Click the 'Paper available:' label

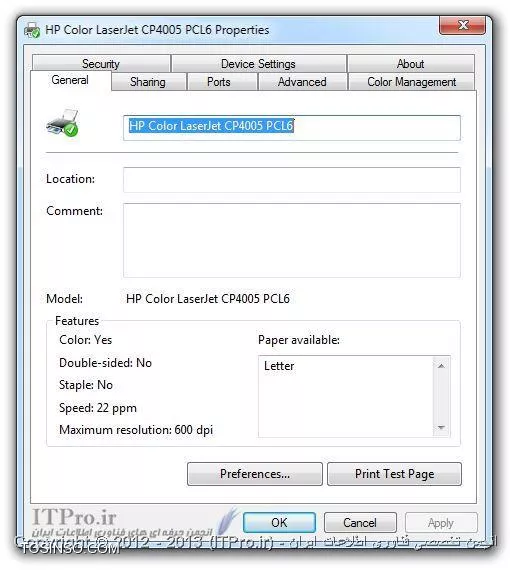click(299, 340)
